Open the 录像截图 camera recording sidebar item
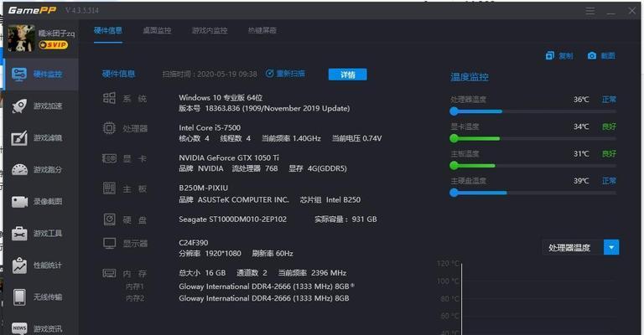 41,202
